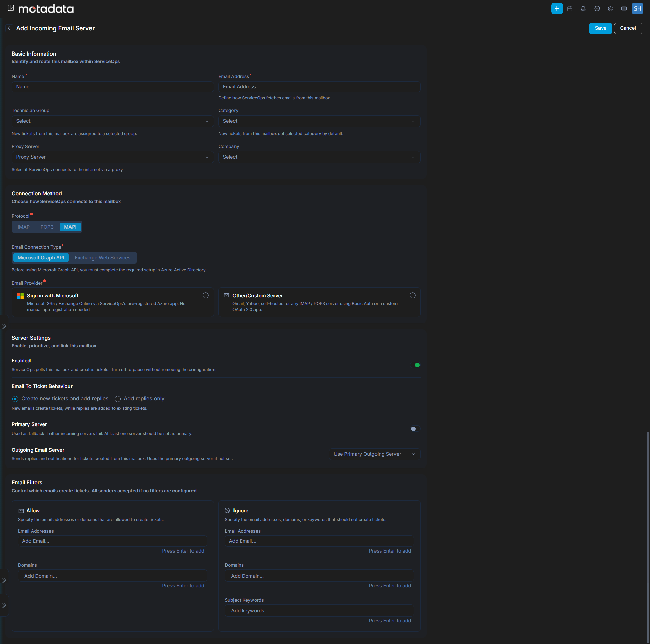The height and width of the screenshot is (644, 650).
Task: Toggle the Enabled switch off
Action: pos(415,365)
